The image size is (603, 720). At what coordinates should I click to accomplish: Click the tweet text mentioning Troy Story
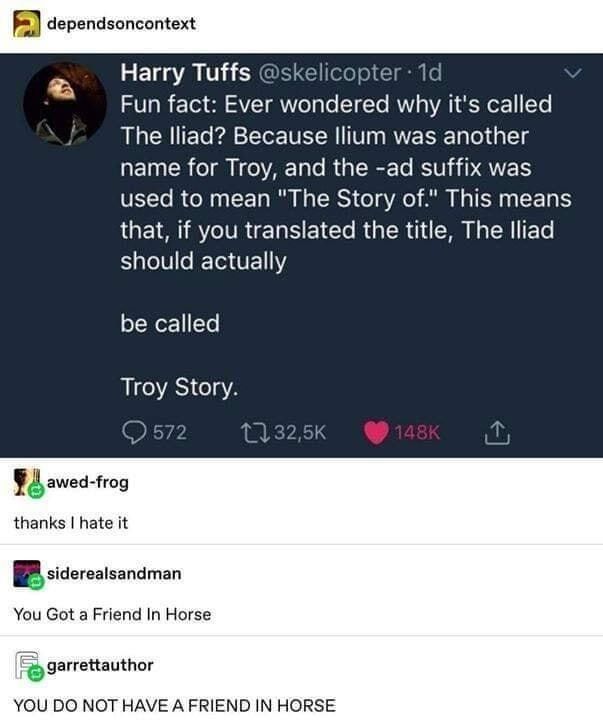pyautogui.click(x=180, y=387)
